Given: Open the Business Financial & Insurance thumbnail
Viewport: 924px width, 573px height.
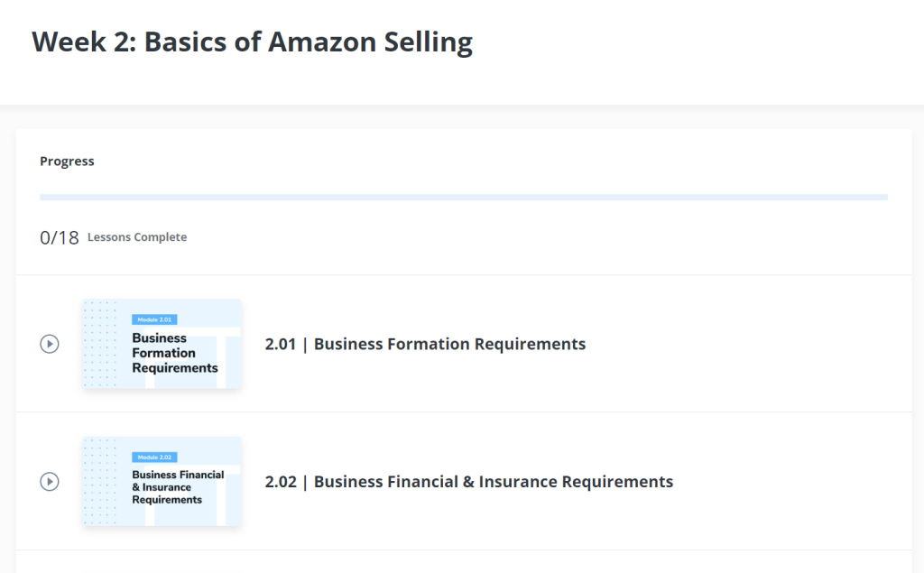Looking at the screenshot, I should [x=162, y=482].
